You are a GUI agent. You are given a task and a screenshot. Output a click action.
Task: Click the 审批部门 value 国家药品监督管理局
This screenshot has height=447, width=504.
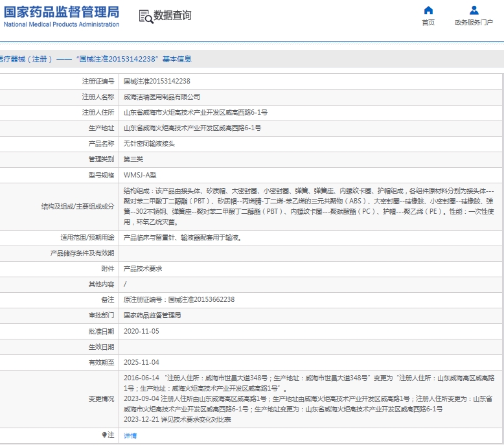coord(152,315)
